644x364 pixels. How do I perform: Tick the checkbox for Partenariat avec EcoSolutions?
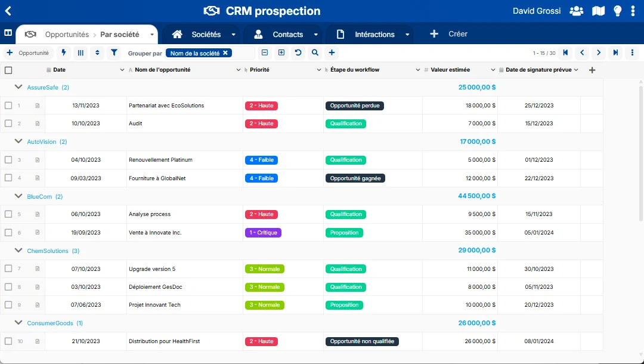click(x=8, y=106)
